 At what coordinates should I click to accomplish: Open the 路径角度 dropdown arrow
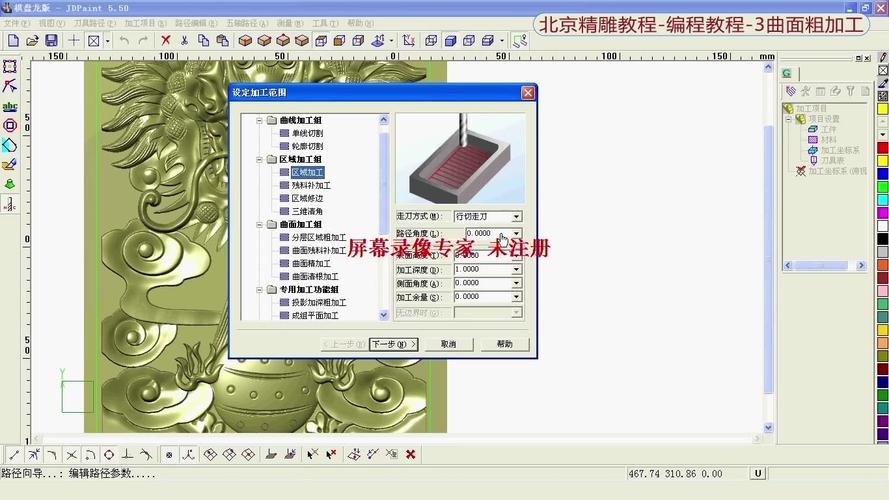point(517,233)
